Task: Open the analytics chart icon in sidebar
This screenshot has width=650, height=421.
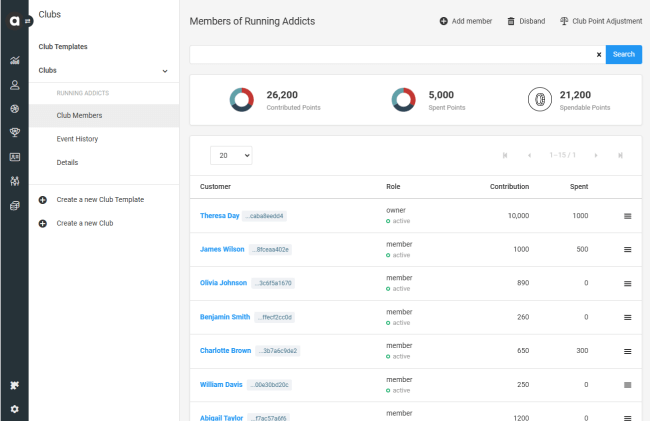Action: click(14, 61)
